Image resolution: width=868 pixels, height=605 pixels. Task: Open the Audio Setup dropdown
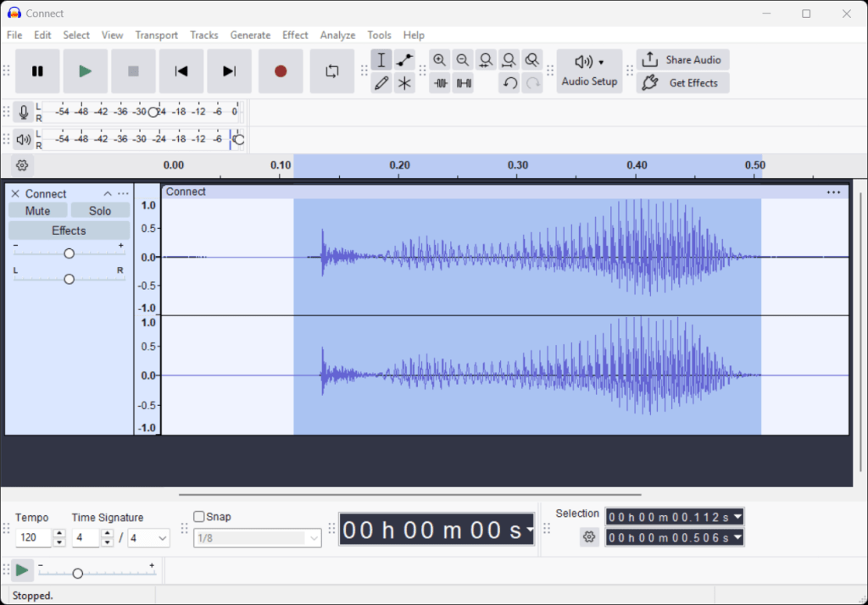pos(589,71)
